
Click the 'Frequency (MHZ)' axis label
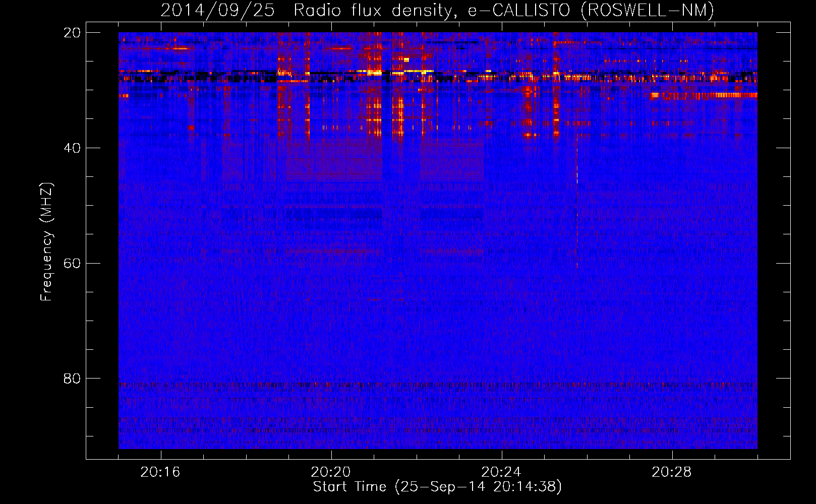(46, 242)
